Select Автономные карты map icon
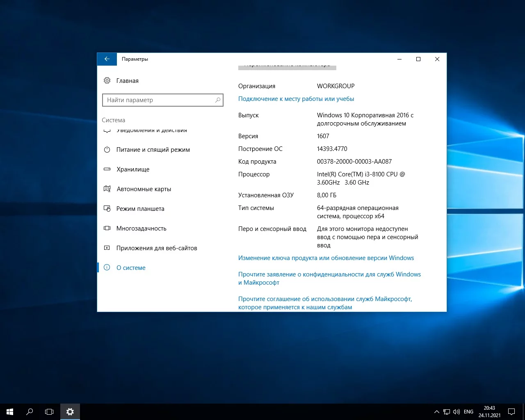Image resolution: width=525 pixels, height=420 pixels. click(x=107, y=189)
